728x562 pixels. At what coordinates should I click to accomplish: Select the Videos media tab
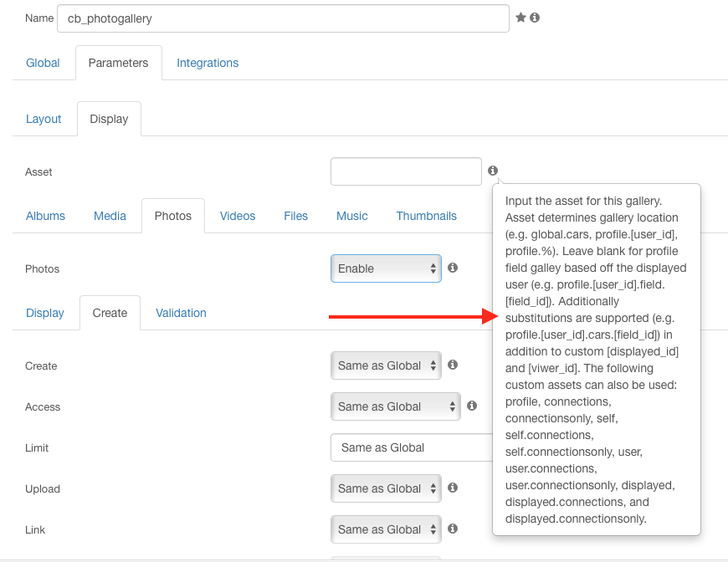238,216
